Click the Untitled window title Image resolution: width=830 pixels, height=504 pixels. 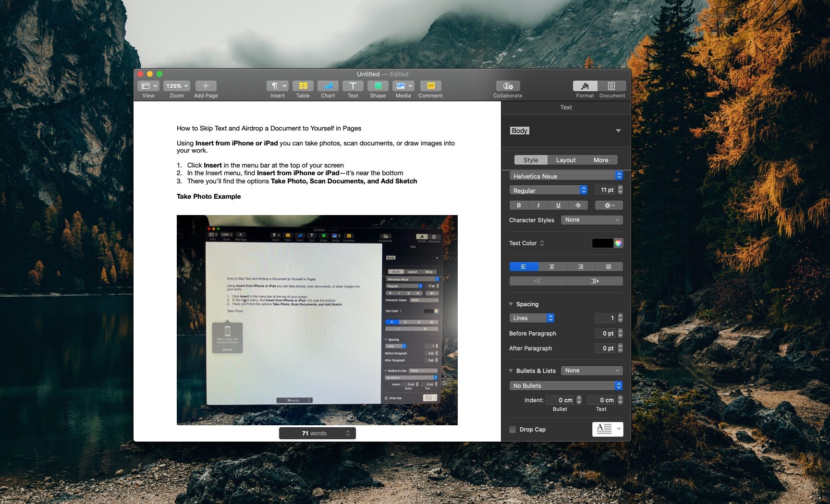coord(368,74)
